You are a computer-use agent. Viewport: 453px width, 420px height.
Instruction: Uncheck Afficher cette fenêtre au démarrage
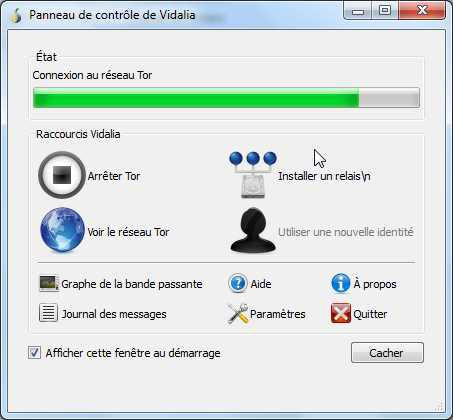click(34, 353)
